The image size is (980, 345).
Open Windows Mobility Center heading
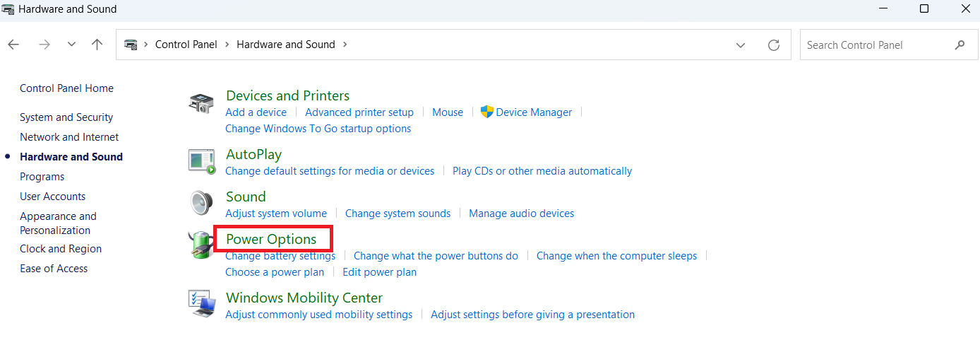(304, 298)
